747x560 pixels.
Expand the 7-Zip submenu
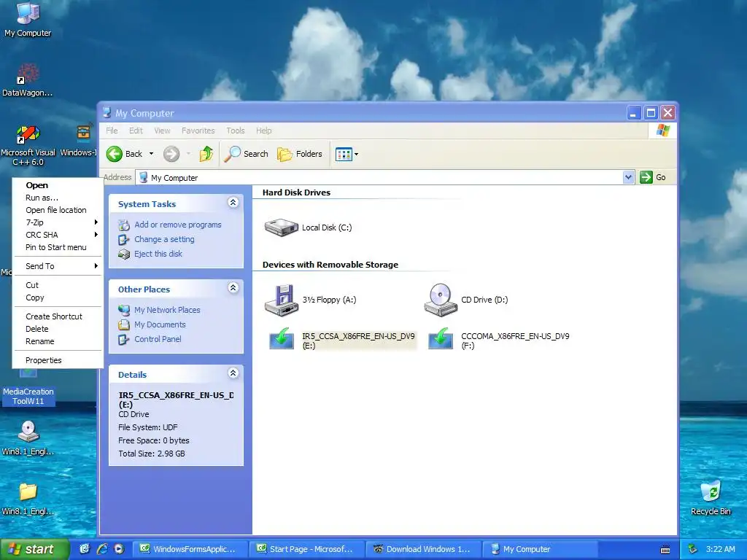[x=57, y=222]
